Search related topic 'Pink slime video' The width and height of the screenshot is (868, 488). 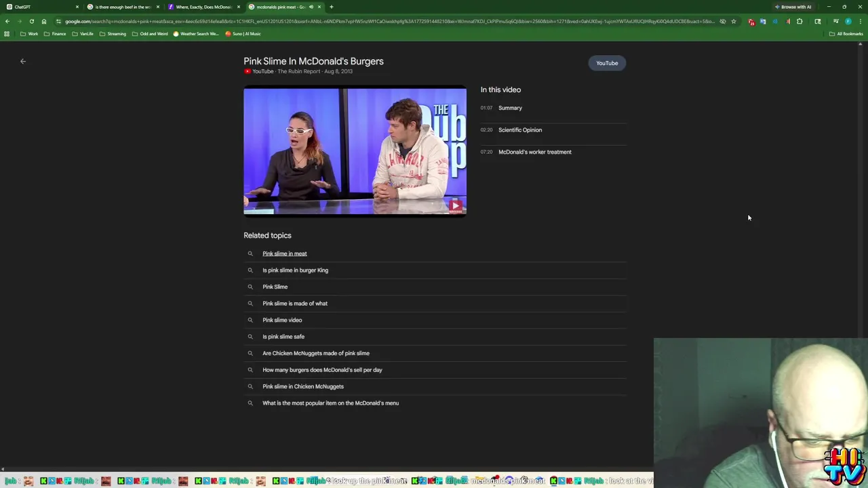[282, 320]
